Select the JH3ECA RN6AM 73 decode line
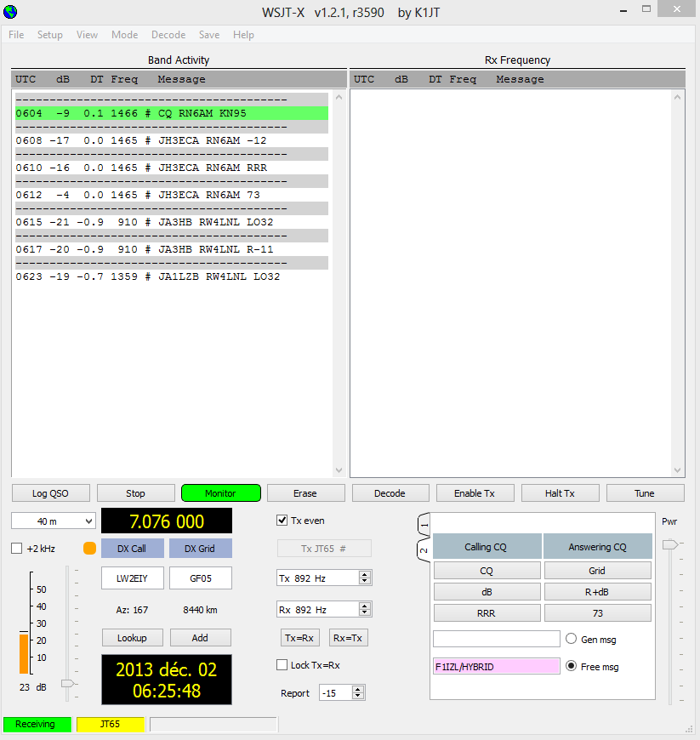700x740 pixels. 172,195
